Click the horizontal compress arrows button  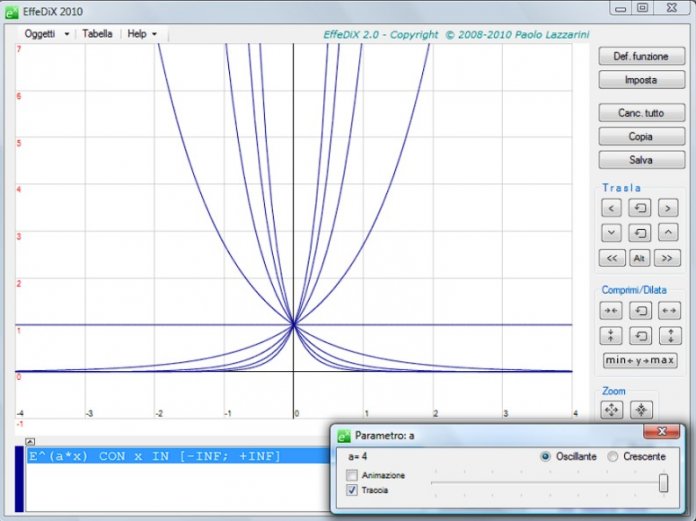[x=612, y=310]
